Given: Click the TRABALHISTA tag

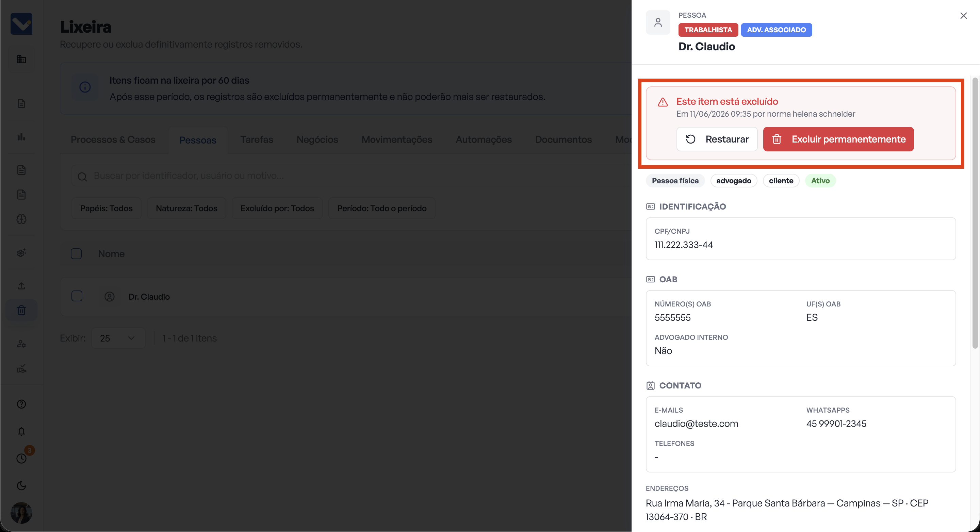Looking at the screenshot, I should (x=708, y=30).
